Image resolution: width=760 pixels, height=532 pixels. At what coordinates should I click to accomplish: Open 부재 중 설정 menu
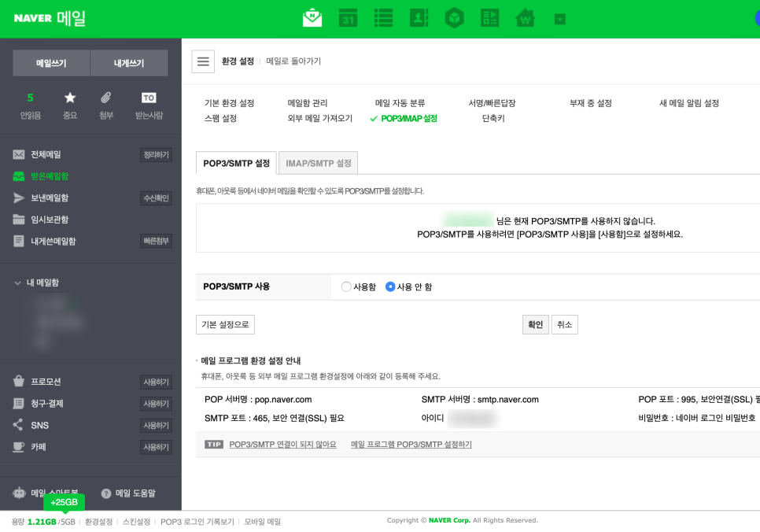[x=590, y=103]
